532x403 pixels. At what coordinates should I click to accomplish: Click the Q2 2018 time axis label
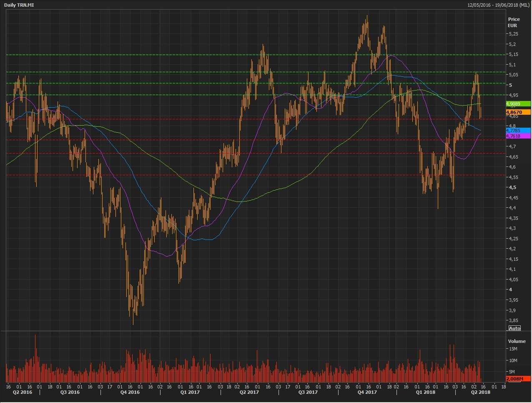click(x=480, y=392)
